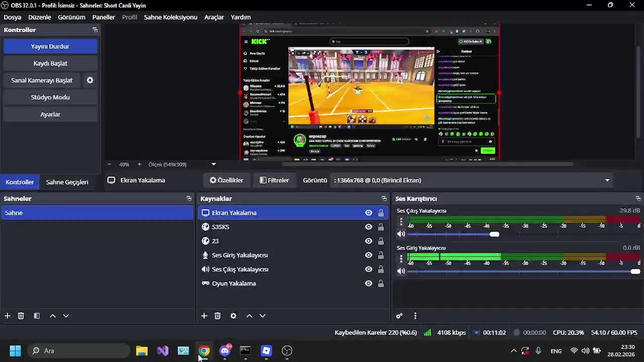Toggle lock on Ekran Yakalama source
This screenshot has width=644, height=362.
click(x=381, y=213)
